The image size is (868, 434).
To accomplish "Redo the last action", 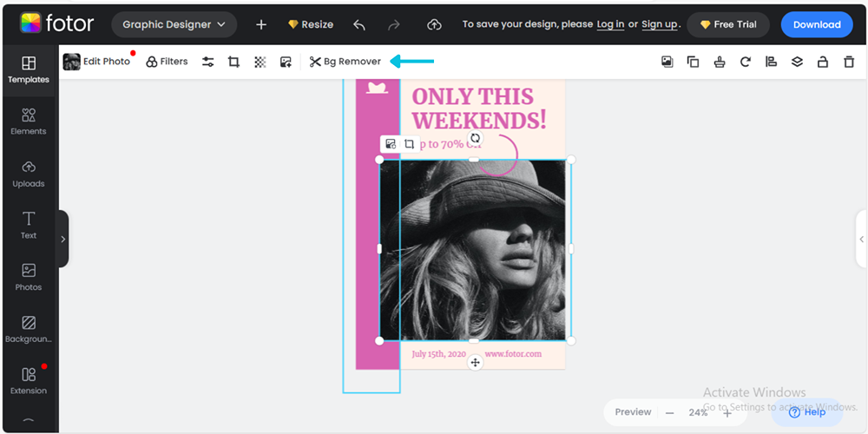I will 393,24.
